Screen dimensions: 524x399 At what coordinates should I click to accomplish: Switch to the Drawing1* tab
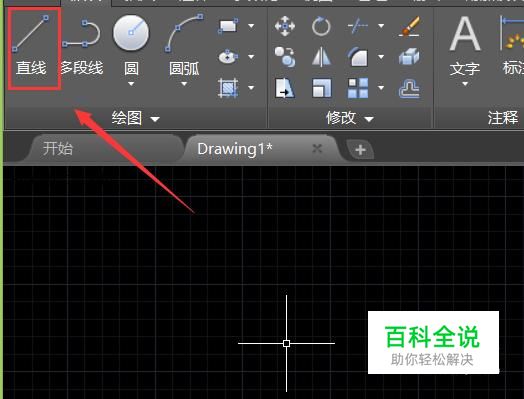[235, 149]
